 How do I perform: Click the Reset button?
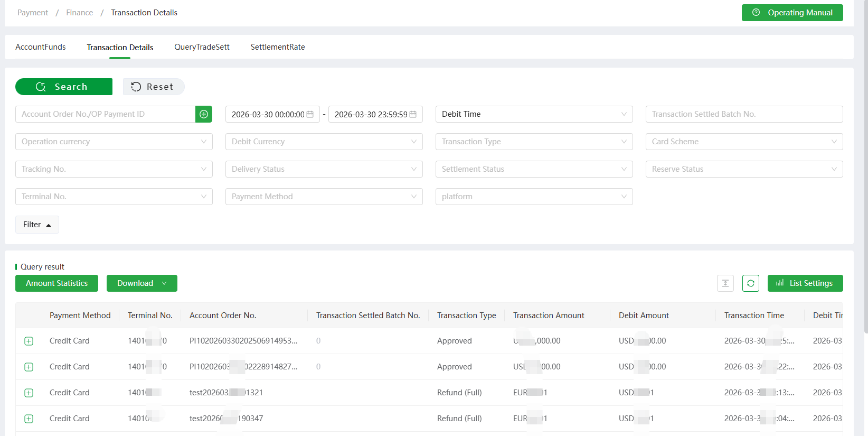pyautogui.click(x=154, y=87)
